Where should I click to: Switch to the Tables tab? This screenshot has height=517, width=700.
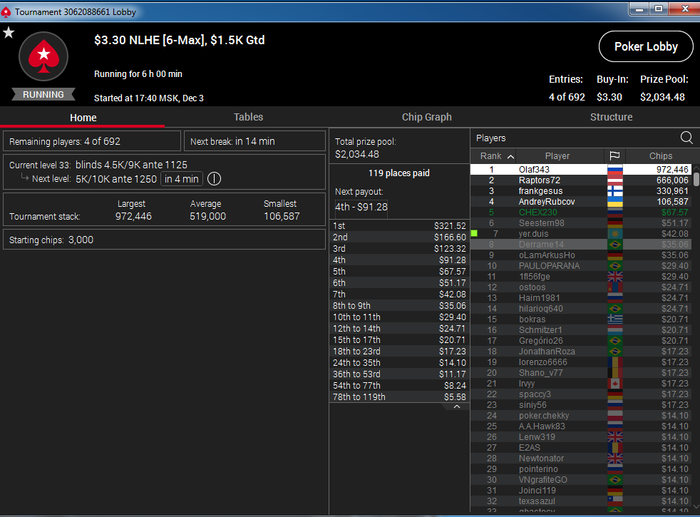248,117
